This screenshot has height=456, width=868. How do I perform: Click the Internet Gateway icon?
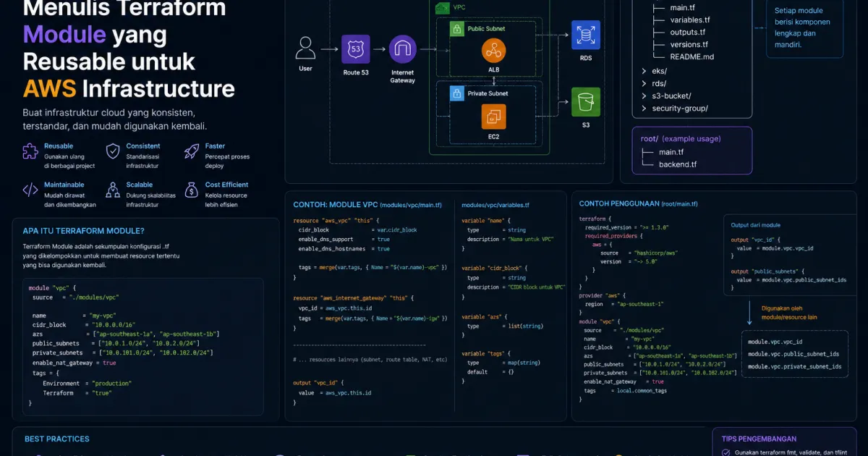[403, 49]
